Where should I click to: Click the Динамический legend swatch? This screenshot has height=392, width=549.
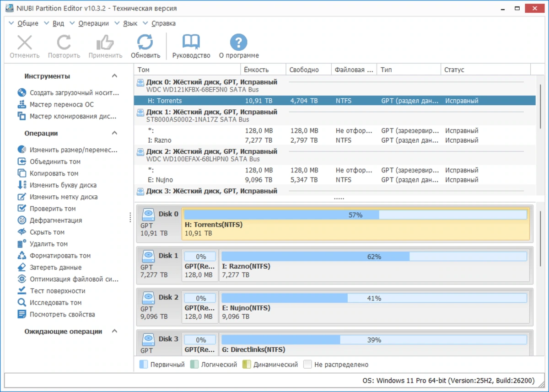pos(247,365)
